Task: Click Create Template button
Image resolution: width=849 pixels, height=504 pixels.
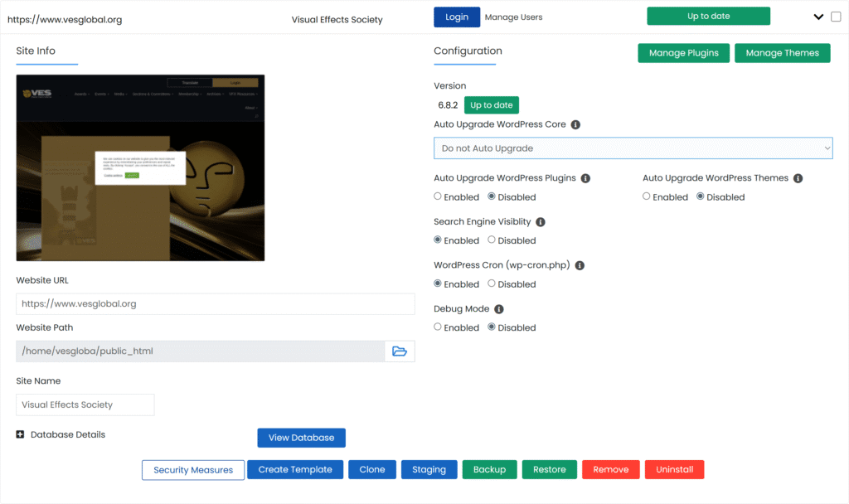Action: coord(295,470)
